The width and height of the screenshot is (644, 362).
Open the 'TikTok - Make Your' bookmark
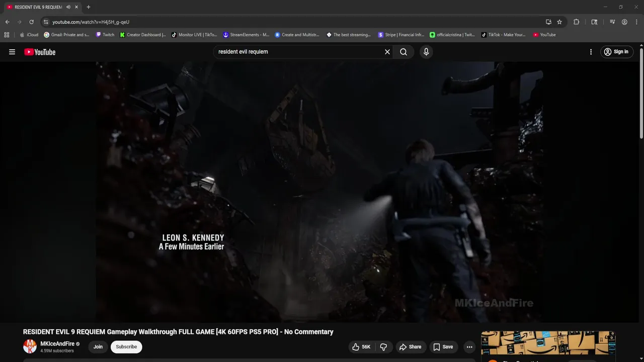click(x=504, y=35)
